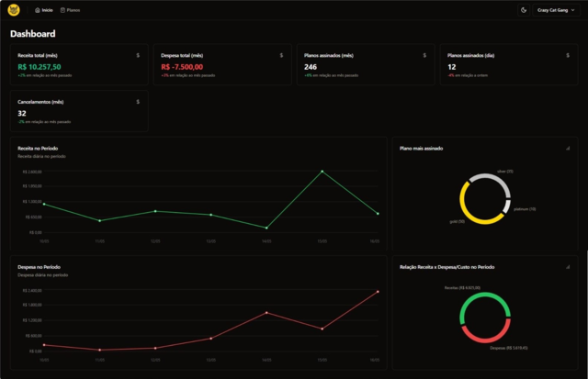Click the -4% em relação a ontem text
The height and width of the screenshot is (379, 588).
pos(468,75)
